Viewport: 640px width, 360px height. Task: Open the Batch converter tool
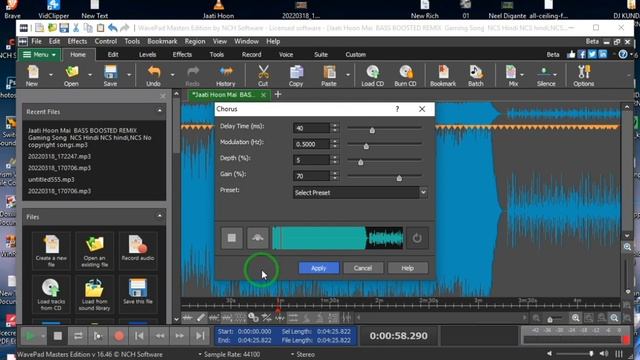tap(476, 76)
